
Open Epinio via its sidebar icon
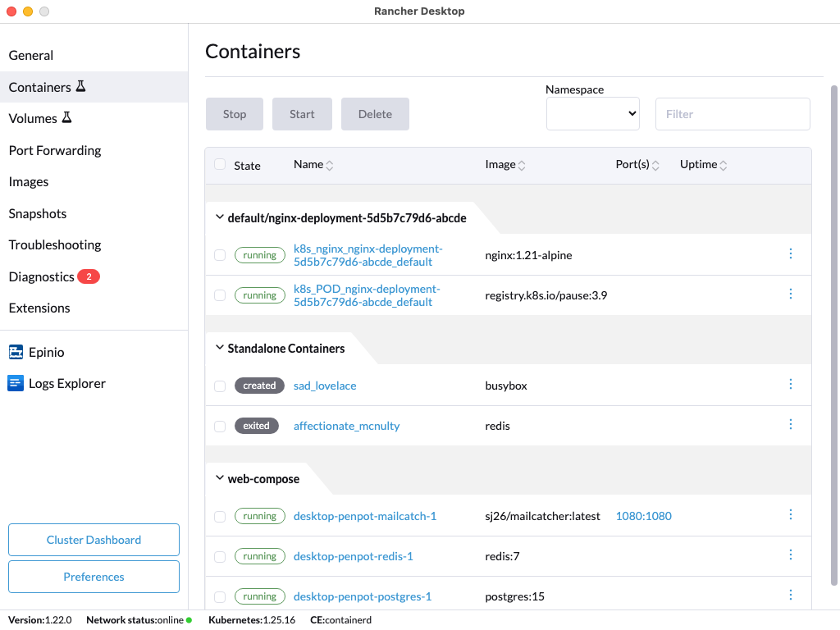(15, 352)
